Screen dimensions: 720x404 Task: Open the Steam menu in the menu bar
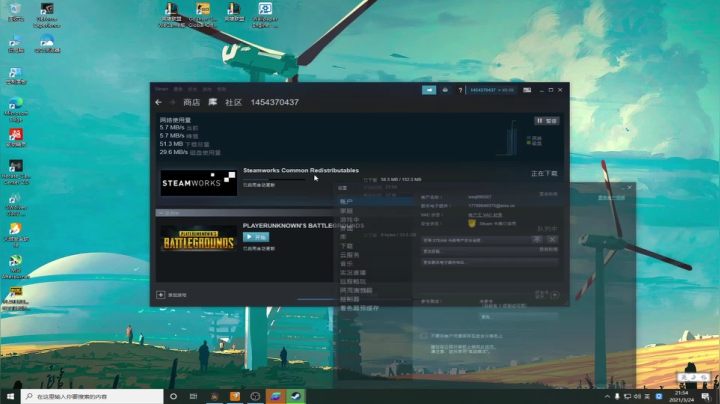click(161, 89)
